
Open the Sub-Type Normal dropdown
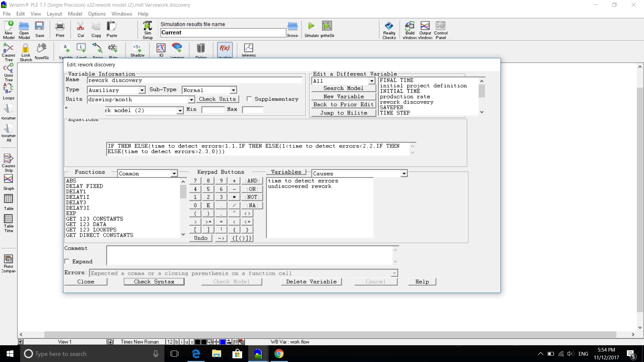click(x=233, y=90)
